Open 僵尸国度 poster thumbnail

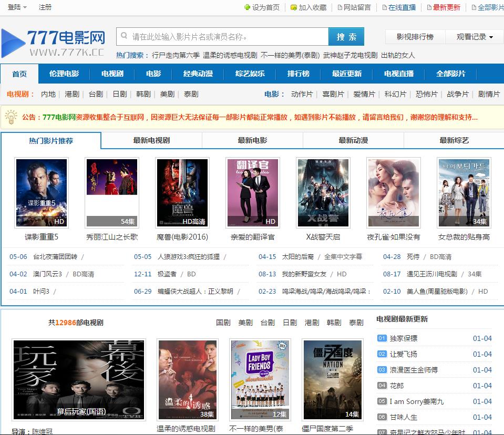333,380
